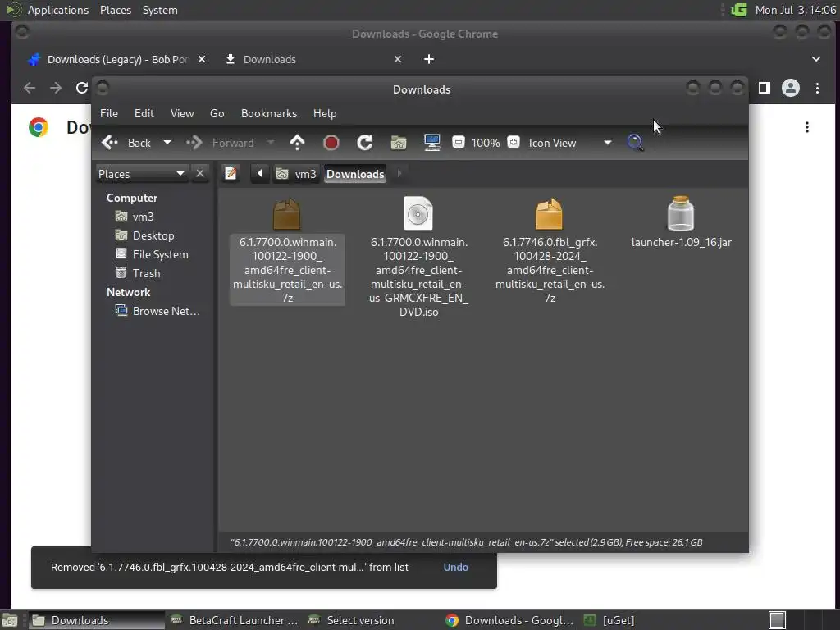Reset zoom by clicking 100%

click(486, 143)
